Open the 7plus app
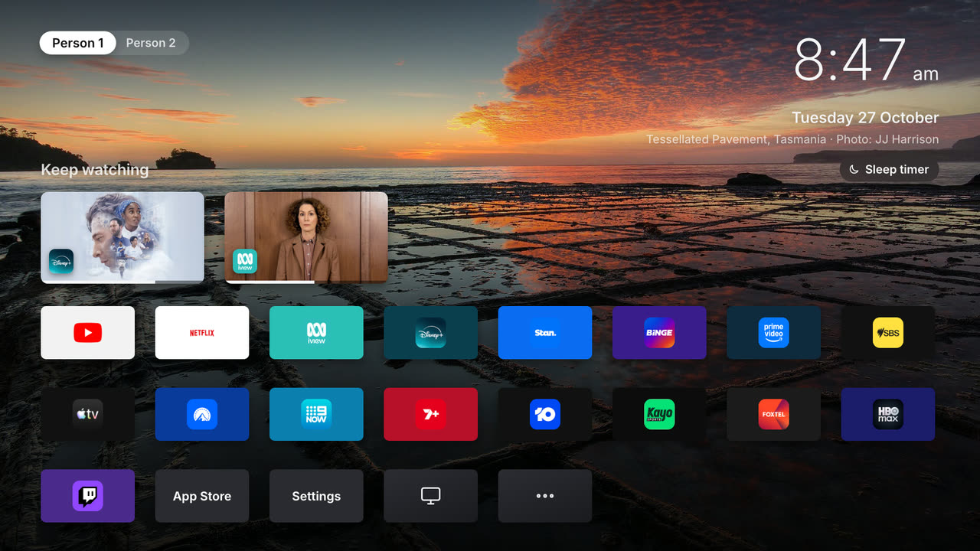This screenshot has height=551, width=980. (x=430, y=414)
